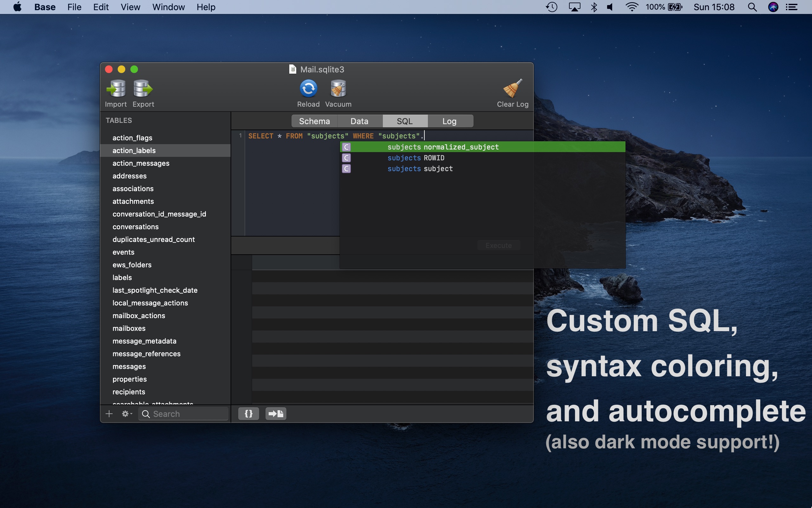Click in the tables Search field
812x508 pixels.
183,414
